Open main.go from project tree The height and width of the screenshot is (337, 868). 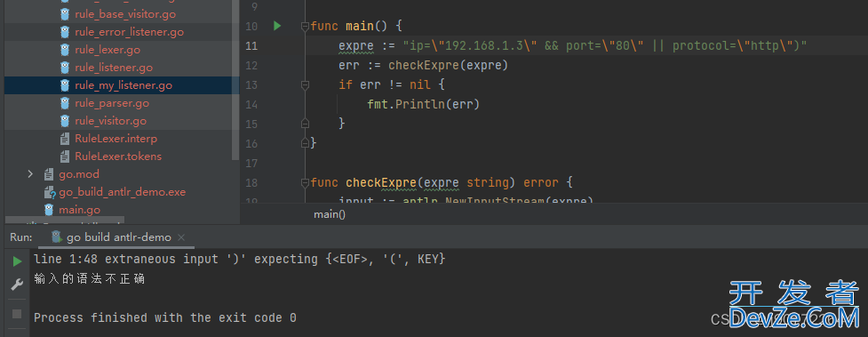click(x=79, y=210)
